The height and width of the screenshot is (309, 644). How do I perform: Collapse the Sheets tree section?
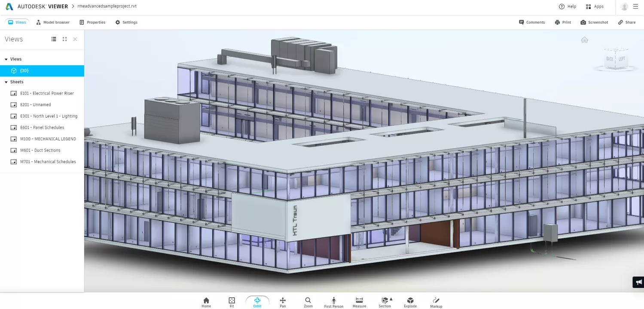tap(6, 82)
